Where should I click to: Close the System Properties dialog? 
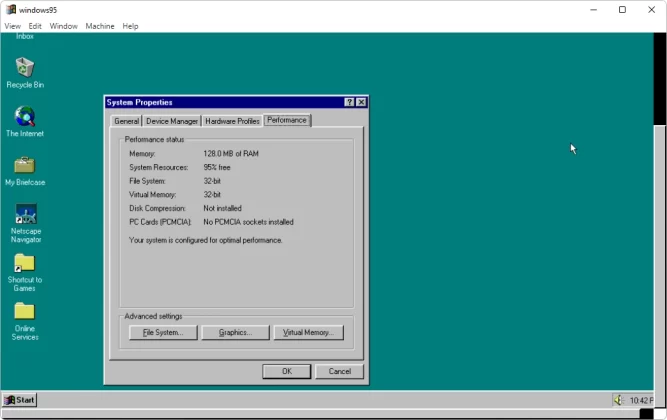tap(361, 102)
